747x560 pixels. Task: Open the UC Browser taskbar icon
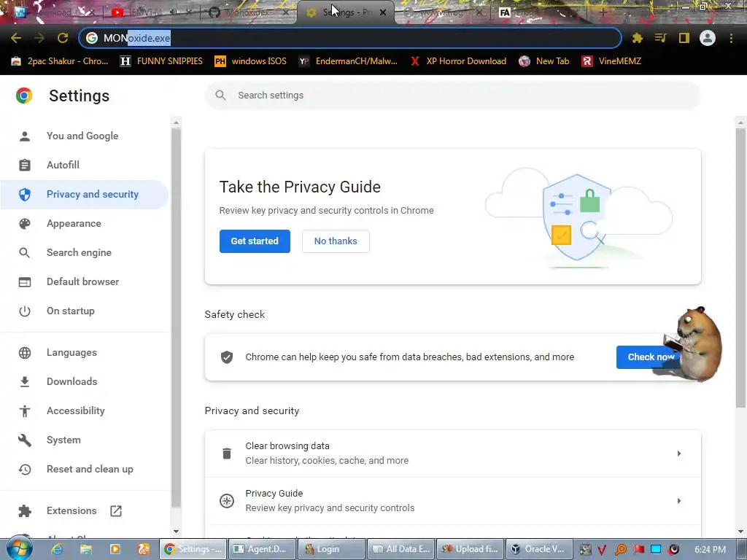pos(144,549)
